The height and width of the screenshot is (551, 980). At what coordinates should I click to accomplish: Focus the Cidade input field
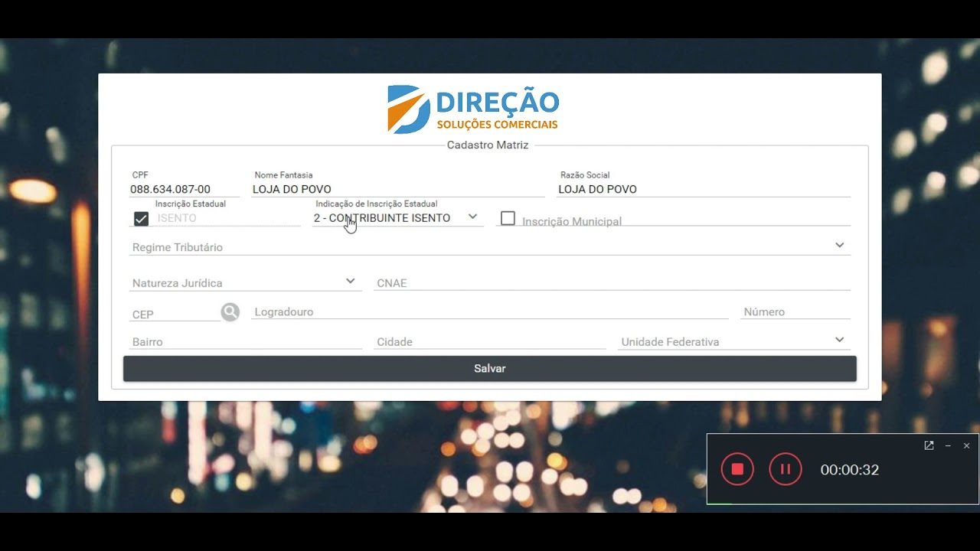click(490, 341)
